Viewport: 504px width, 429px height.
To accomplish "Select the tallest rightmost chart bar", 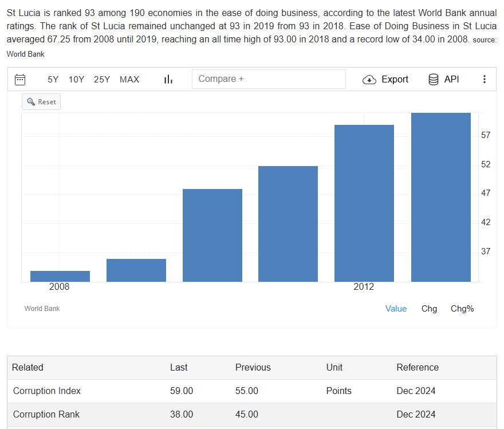I will click(x=440, y=198).
